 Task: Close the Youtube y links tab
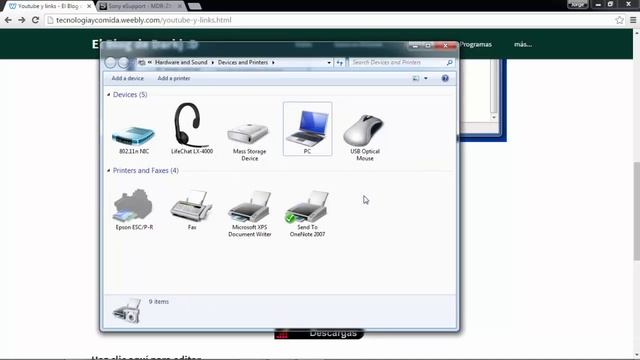[89, 6]
